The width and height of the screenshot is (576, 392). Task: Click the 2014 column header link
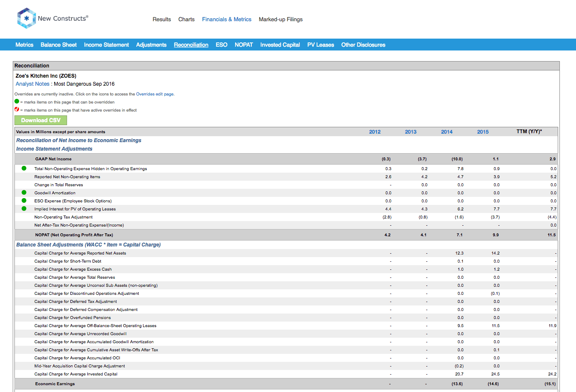(x=447, y=132)
